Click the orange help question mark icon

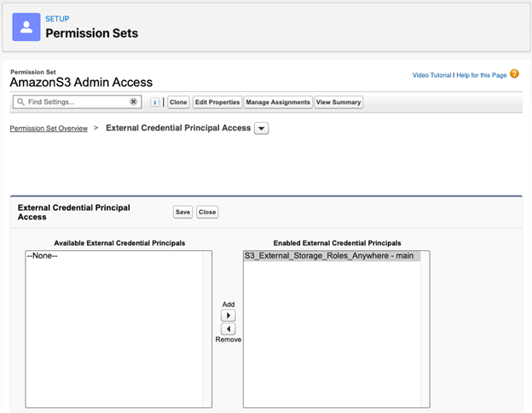click(x=514, y=74)
